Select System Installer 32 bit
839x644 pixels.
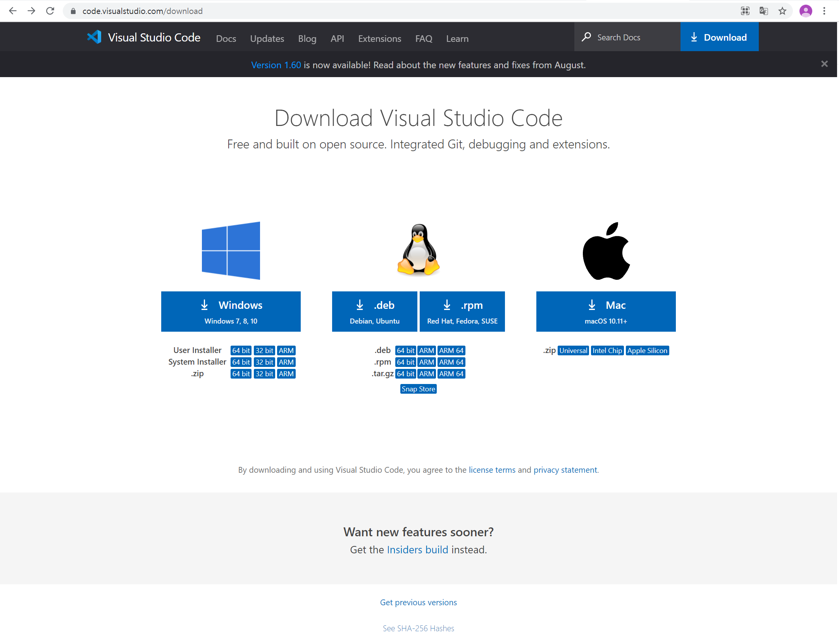pos(264,362)
